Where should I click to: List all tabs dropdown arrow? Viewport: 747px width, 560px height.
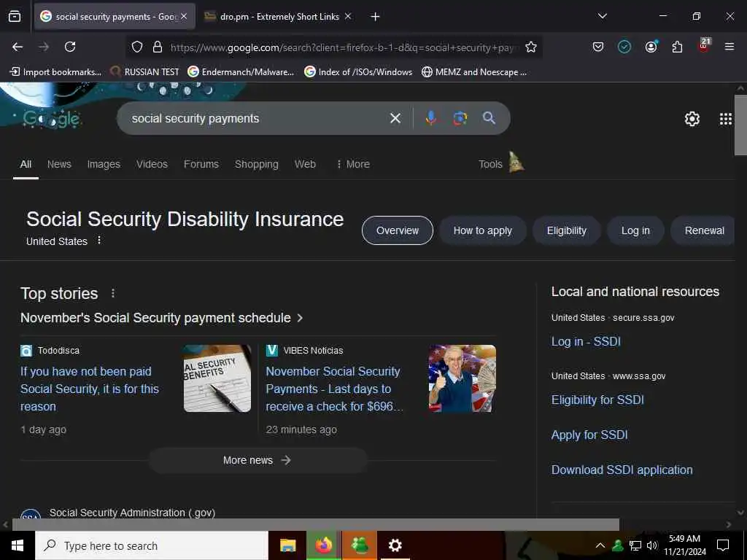point(602,16)
